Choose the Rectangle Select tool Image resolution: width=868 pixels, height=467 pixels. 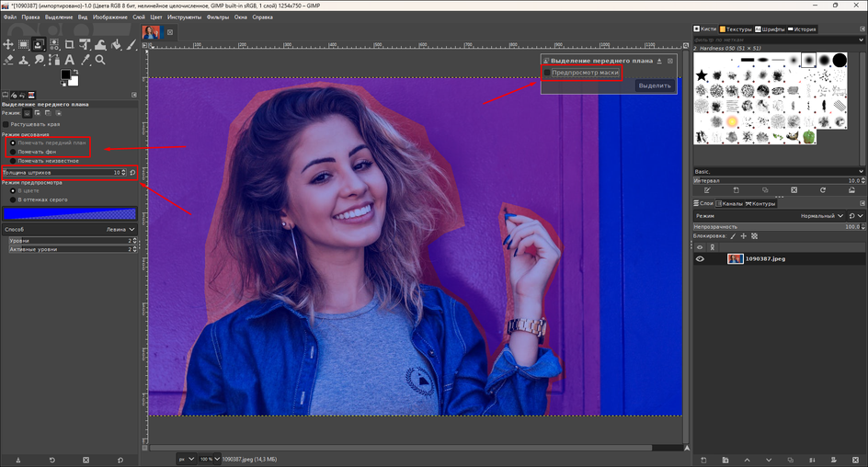23,44
